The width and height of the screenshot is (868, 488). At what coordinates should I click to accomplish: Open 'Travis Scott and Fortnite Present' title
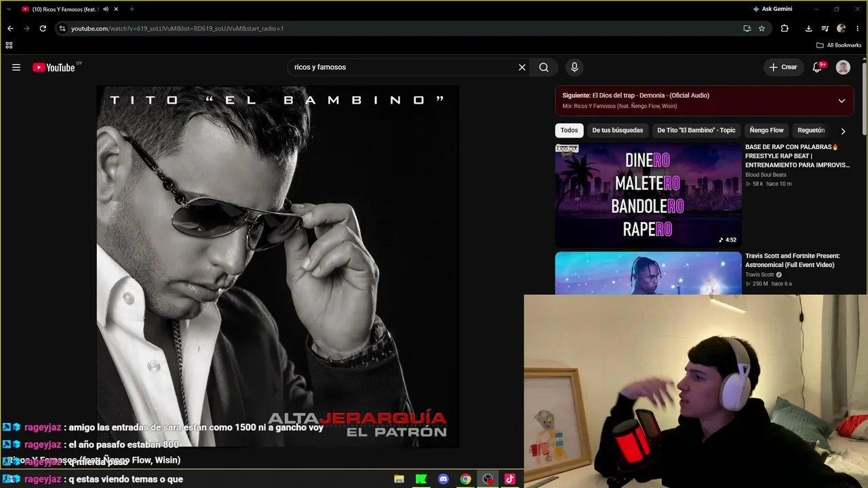click(x=793, y=260)
